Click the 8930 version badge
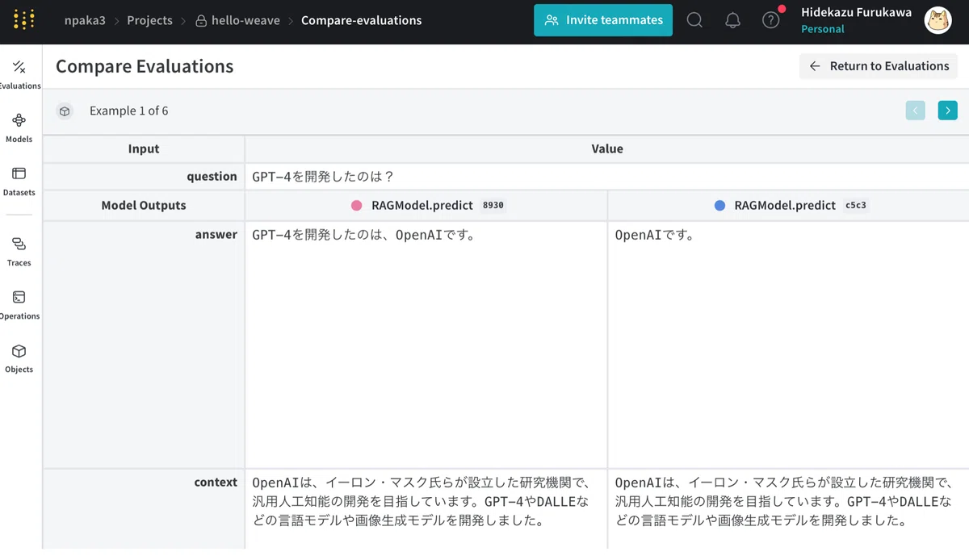The width and height of the screenshot is (969, 560). tap(493, 206)
